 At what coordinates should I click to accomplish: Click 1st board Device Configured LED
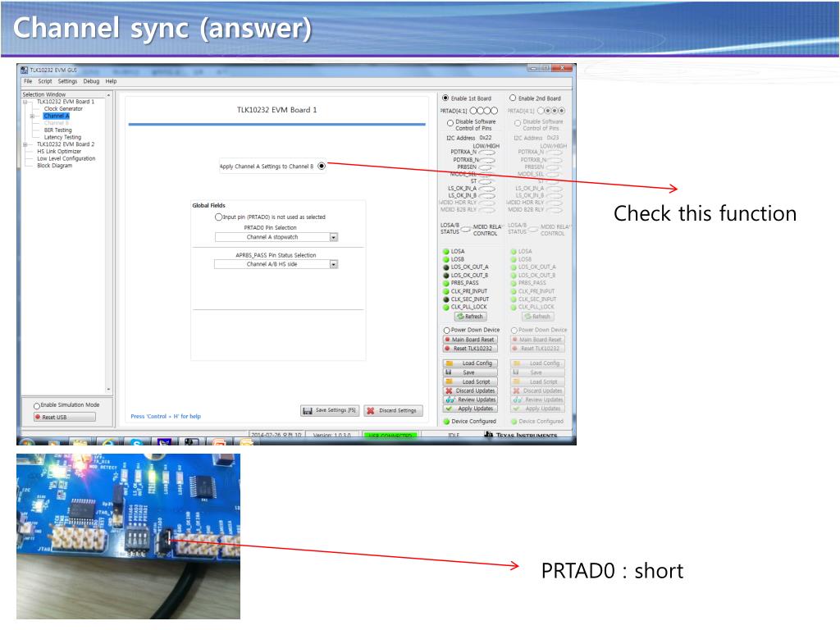(x=445, y=422)
